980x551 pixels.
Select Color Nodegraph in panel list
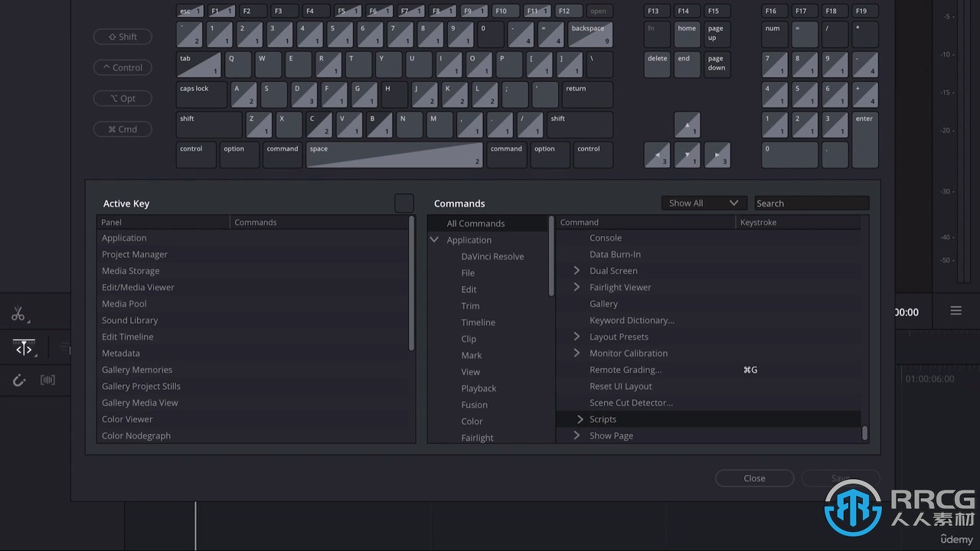pos(136,435)
